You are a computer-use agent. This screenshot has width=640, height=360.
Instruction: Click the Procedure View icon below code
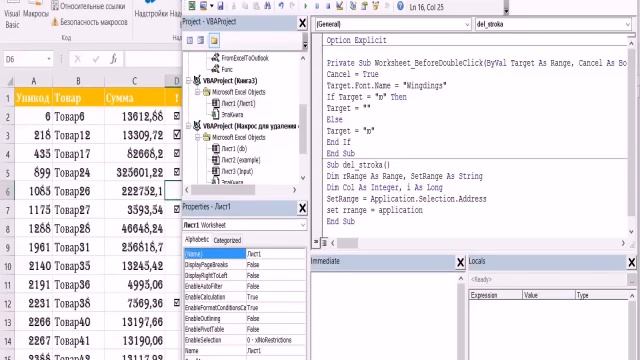coord(316,242)
